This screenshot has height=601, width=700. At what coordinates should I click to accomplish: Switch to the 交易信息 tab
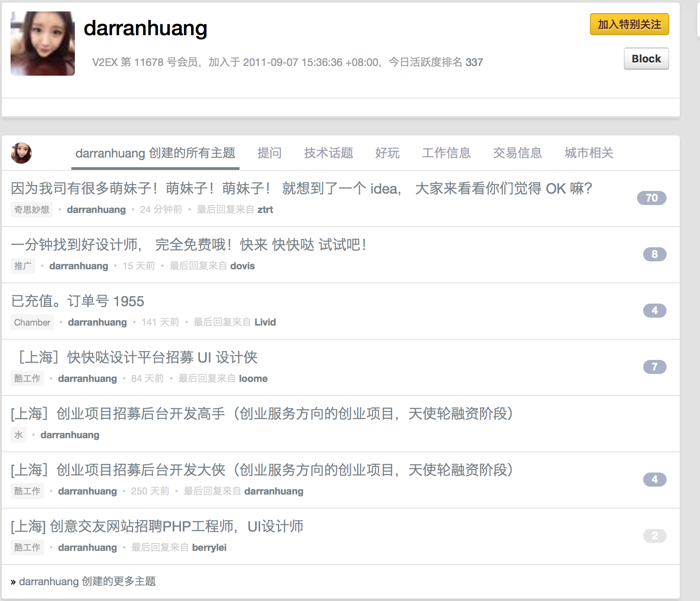tap(517, 153)
